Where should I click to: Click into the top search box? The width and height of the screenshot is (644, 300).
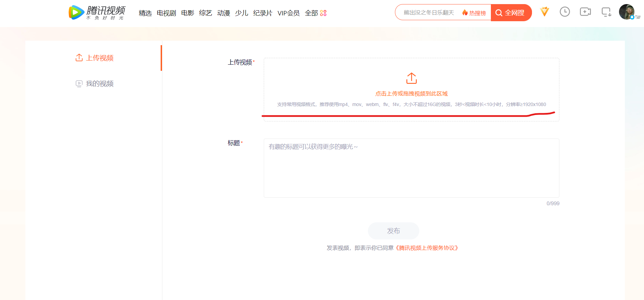(x=428, y=13)
